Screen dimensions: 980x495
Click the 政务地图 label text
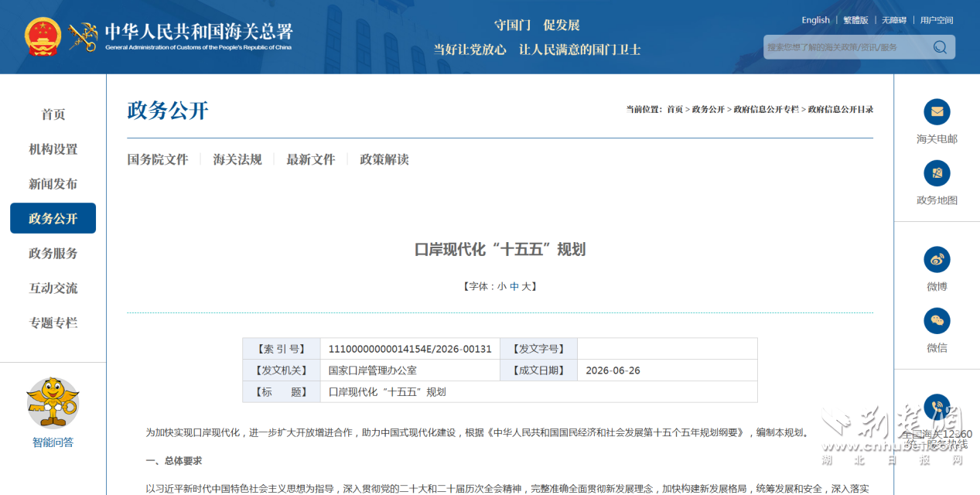click(x=937, y=200)
